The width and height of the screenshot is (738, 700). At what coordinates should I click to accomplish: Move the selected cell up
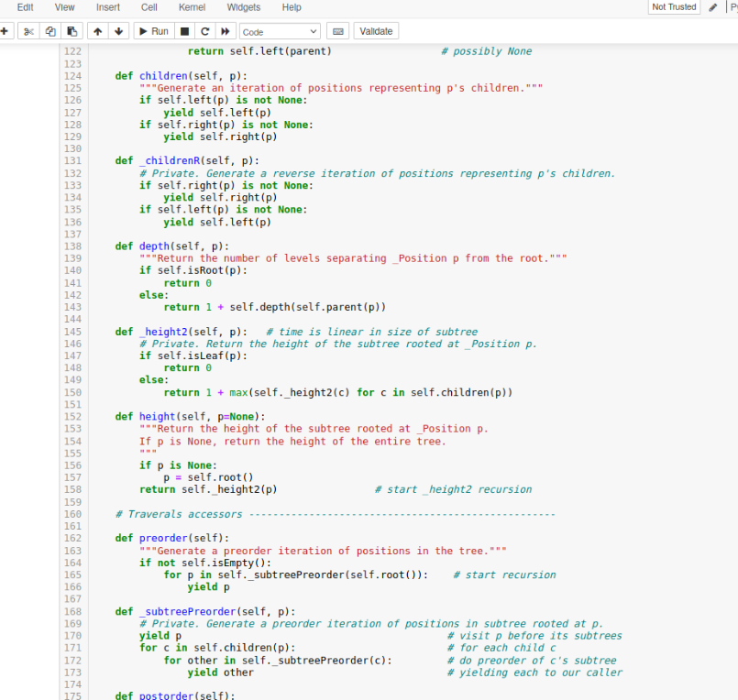pyautogui.click(x=97, y=30)
